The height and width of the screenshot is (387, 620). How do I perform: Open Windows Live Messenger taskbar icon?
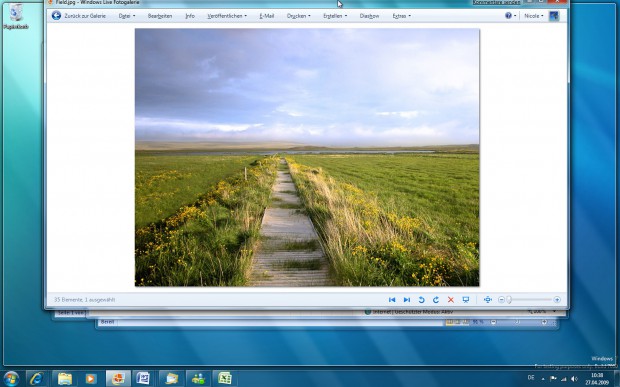(198, 379)
